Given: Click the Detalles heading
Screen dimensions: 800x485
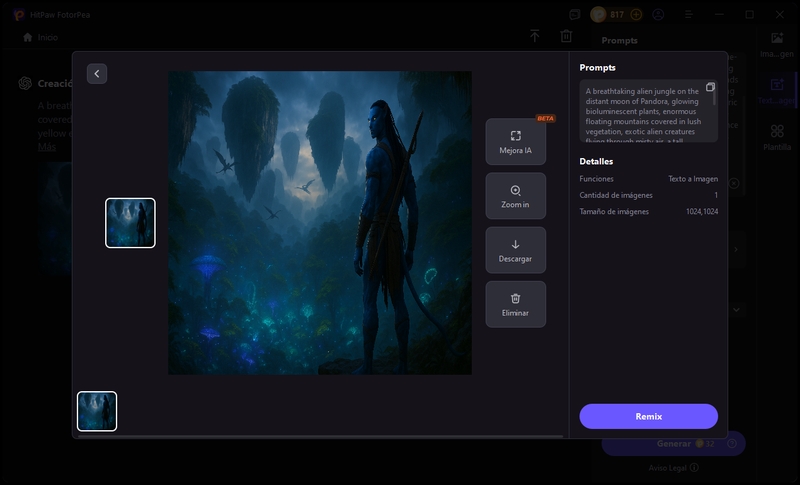Looking at the screenshot, I should (x=596, y=161).
